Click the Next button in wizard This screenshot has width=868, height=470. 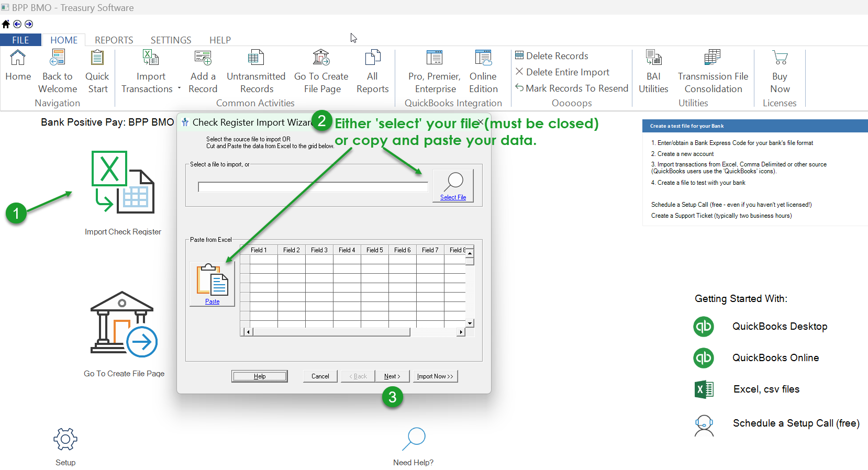point(392,376)
